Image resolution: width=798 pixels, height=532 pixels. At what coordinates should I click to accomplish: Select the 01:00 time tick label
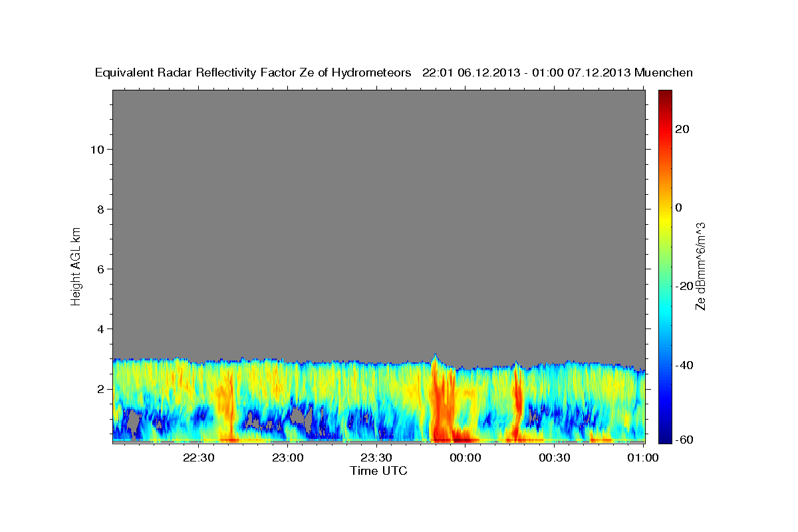643,458
